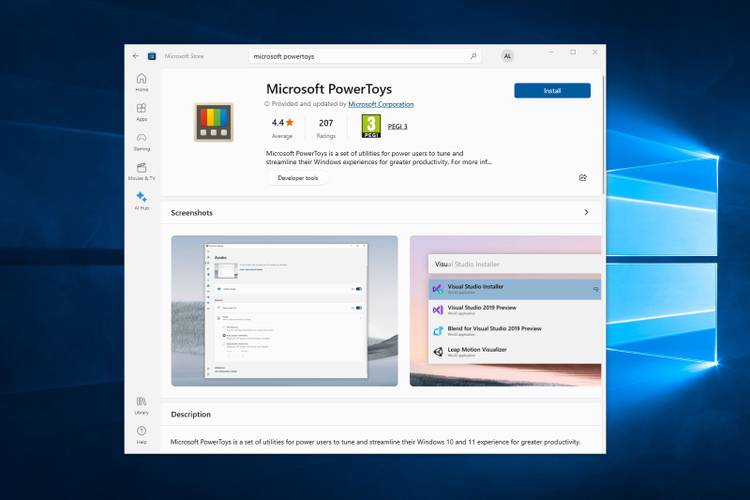Image resolution: width=750 pixels, height=500 pixels.
Task: Click the 4.4 Average rating
Action: [282, 128]
